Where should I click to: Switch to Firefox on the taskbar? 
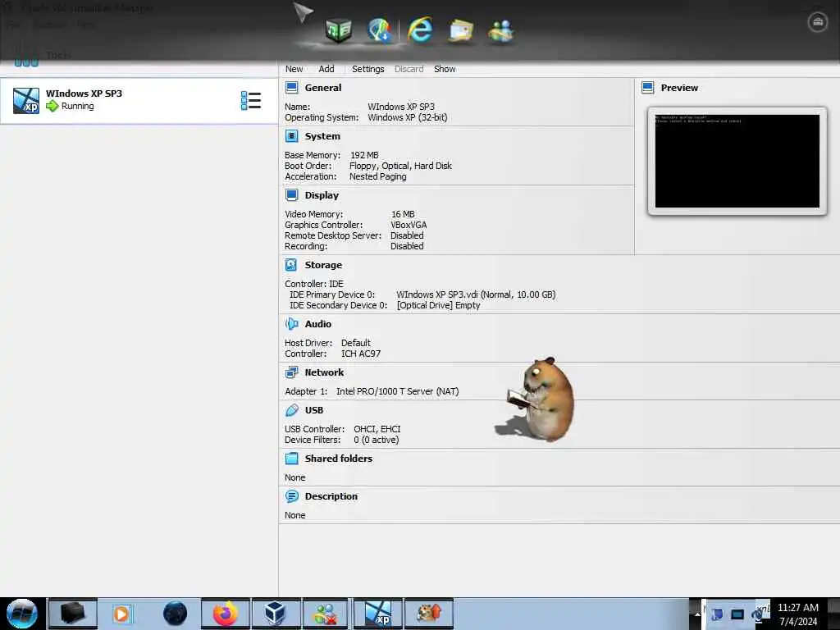point(226,614)
